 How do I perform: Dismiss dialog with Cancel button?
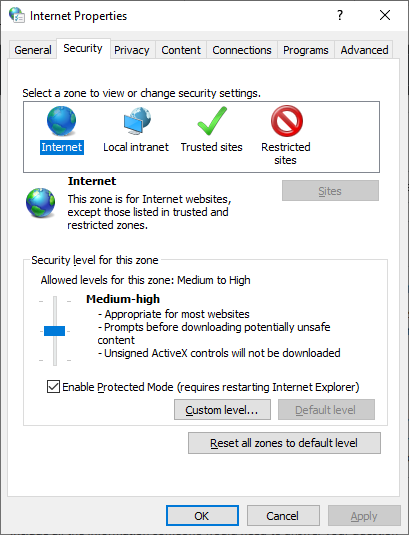coord(283,516)
